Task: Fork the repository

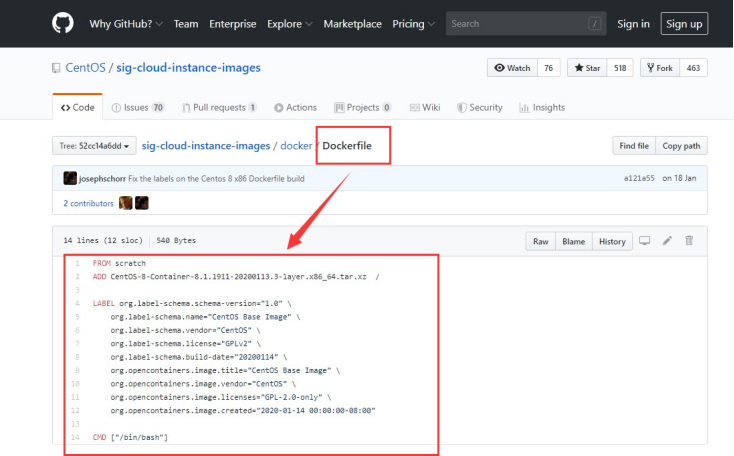Action: (x=660, y=68)
